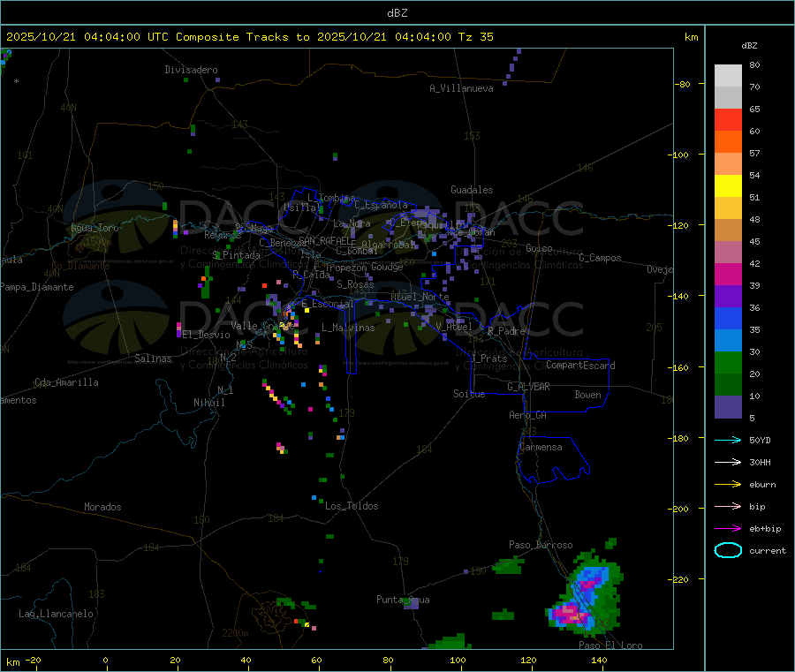
Task: Click the Soitue map label
Action: click(469, 394)
